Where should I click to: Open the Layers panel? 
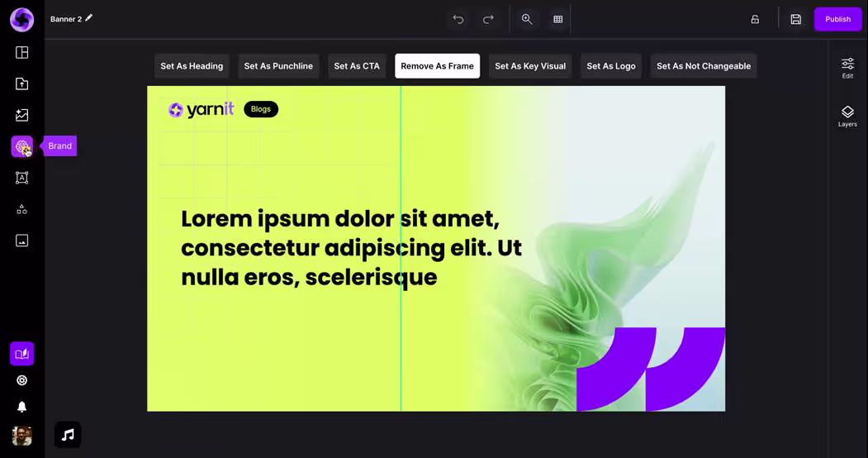click(x=847, y=117)
